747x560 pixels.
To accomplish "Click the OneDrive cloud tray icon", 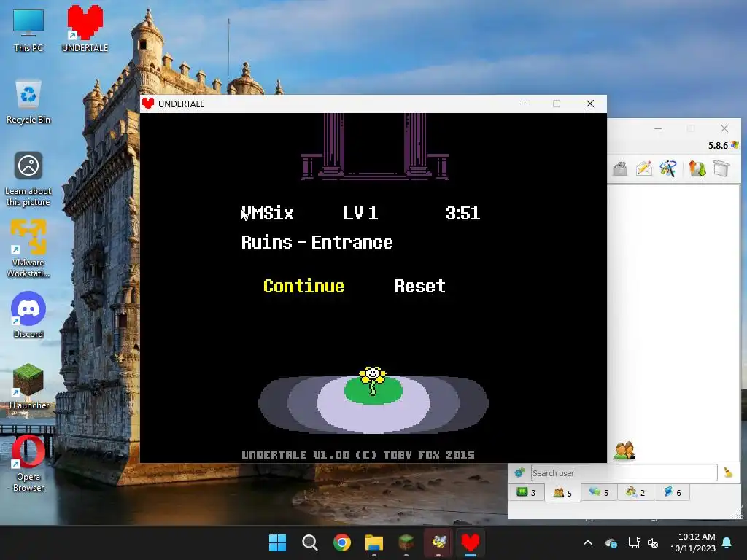I will tap(611, 542).
